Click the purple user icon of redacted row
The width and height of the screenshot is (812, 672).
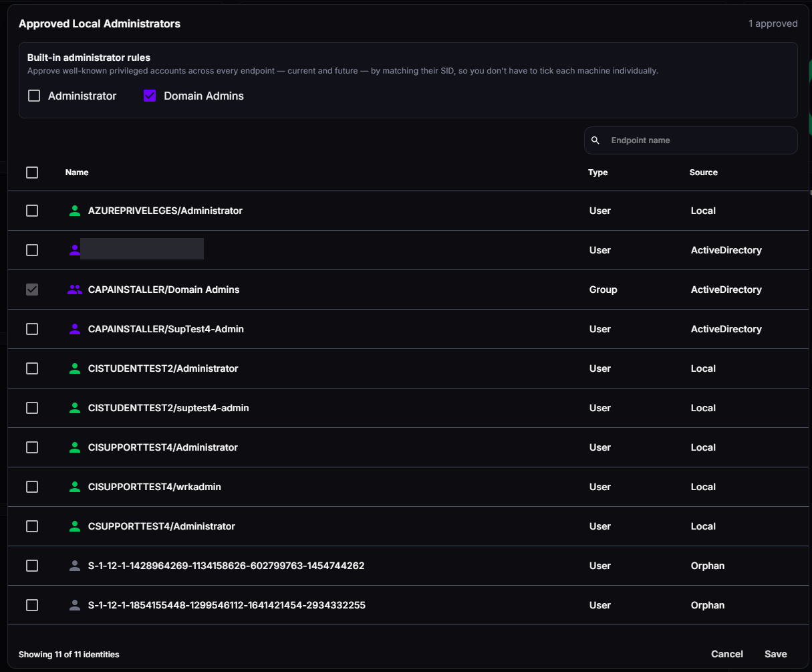tap(75, 250)
